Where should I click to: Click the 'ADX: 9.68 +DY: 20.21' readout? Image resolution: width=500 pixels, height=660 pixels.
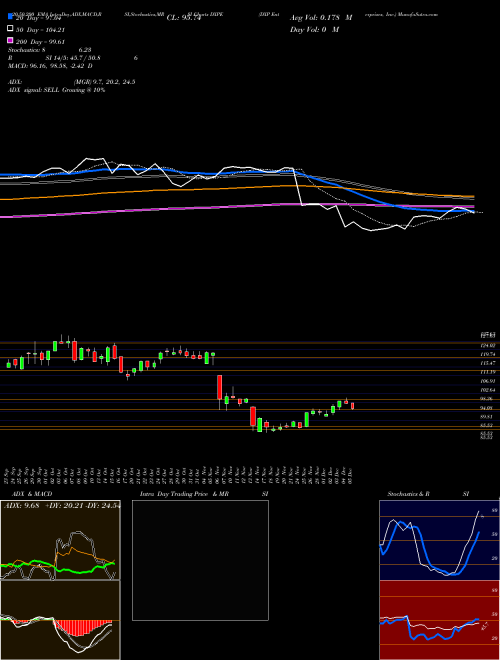(x=45, y=505)
